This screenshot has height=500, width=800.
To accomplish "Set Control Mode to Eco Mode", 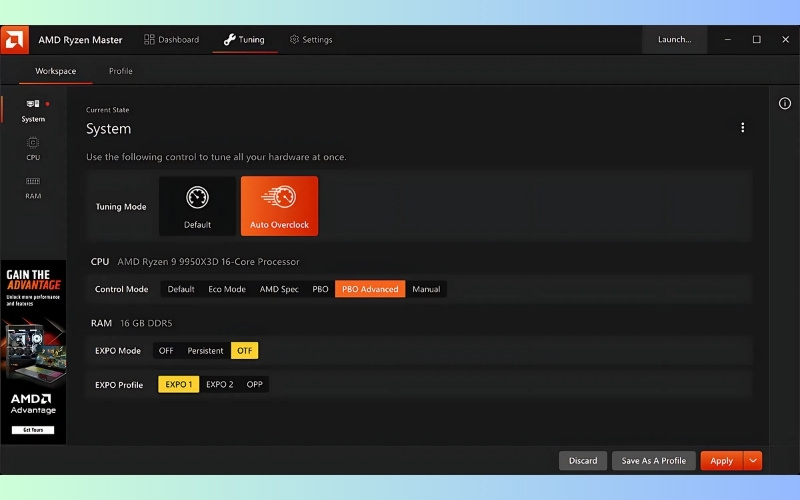I will 227,289.
